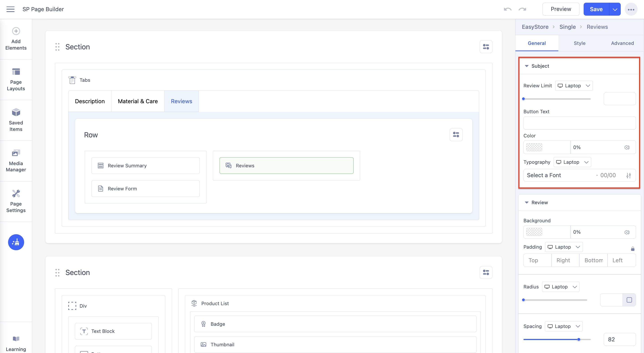Screen dimensions: 644x353
Task: Open the Media Manager icon
Action: click(16, 153)
